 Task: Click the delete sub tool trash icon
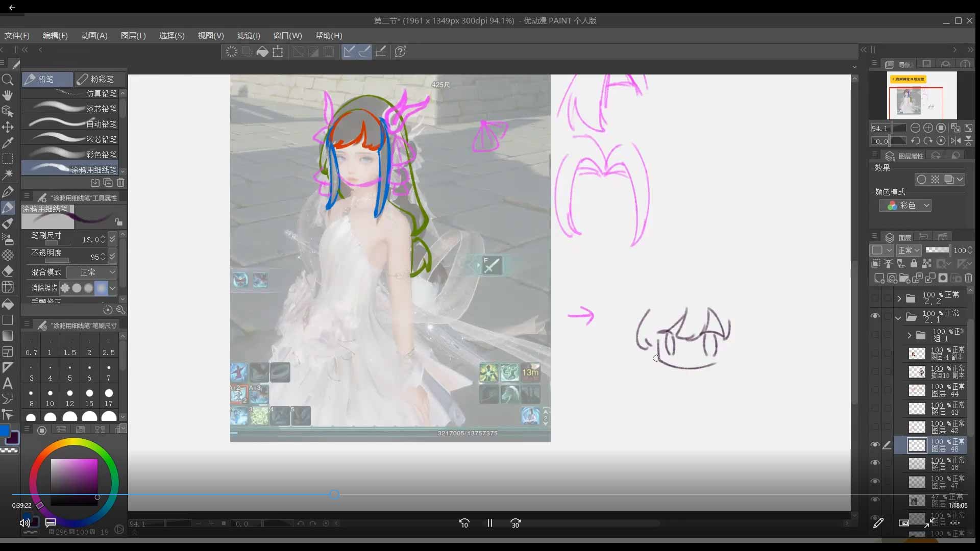click(x=121, y=183)
